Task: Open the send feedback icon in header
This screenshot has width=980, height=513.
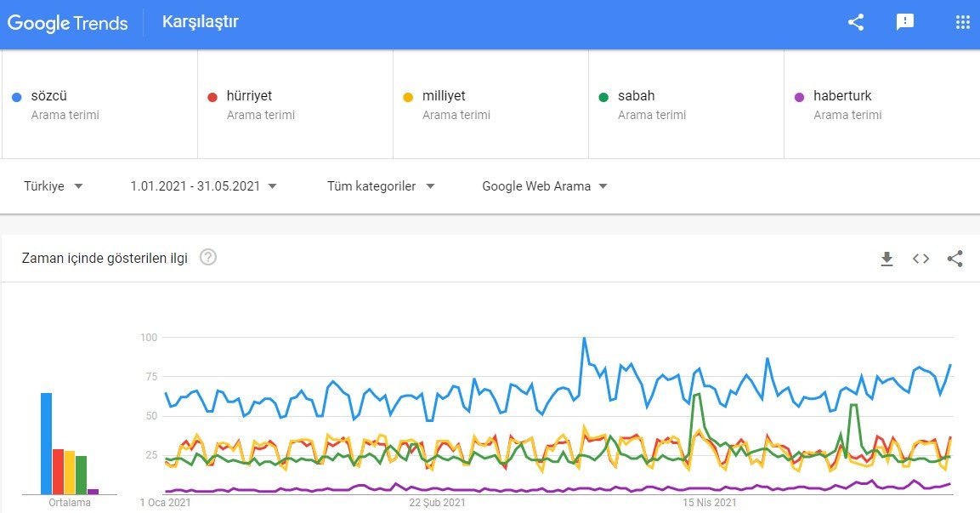Action: 905,22
